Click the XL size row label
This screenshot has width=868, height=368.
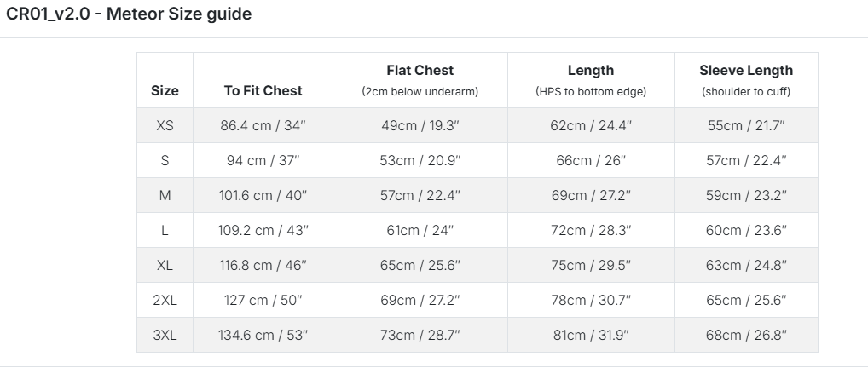165,265
